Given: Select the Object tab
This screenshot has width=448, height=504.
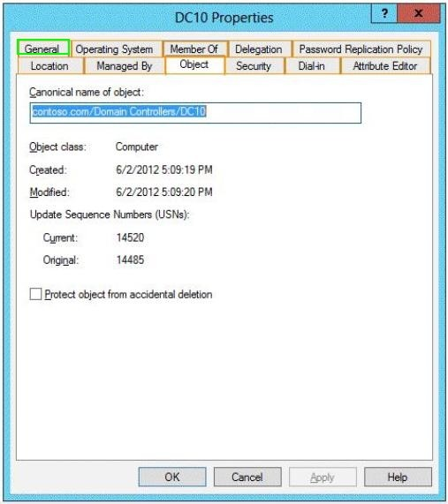Looking at the screenshot, I should coord(194,64).
